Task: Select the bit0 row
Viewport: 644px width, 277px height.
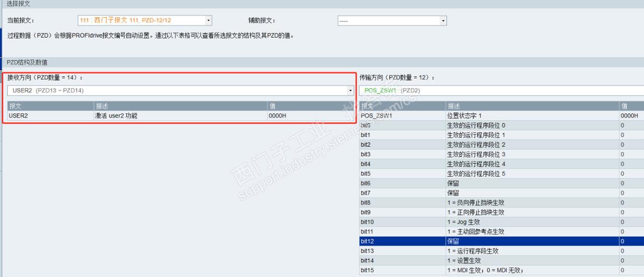Action: (x=501, y=125)
